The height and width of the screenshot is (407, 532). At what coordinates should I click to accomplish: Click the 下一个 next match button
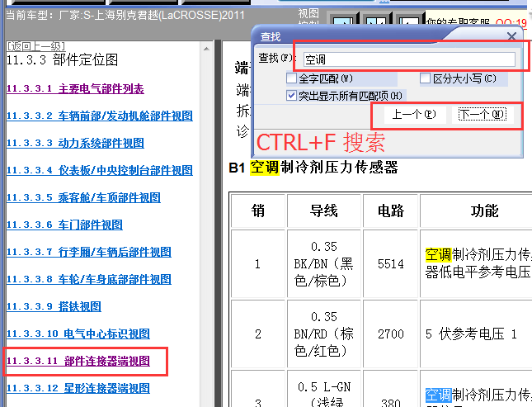483,114
